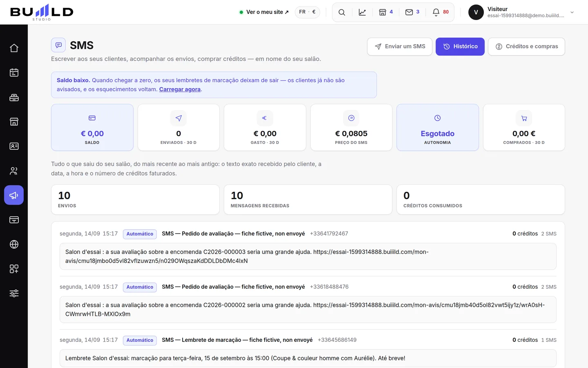Viewport: 588px width, 368px height.
Task: Click the SMS — Lembrete de marcação title
Action: click(237, 340)
